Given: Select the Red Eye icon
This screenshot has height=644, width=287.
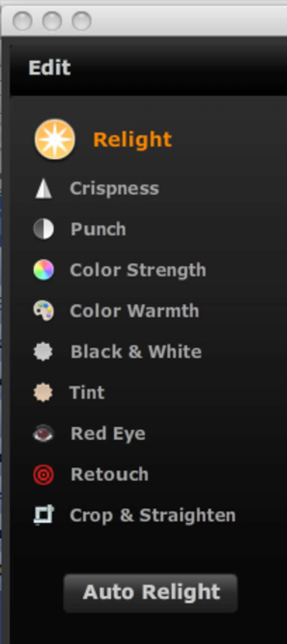Looking at the screenshot, I should coord(43,433).
